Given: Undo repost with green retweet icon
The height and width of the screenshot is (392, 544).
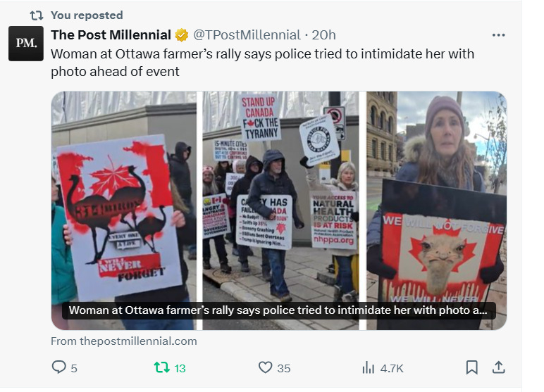Looking at the screenshot, I should (161, 367).
